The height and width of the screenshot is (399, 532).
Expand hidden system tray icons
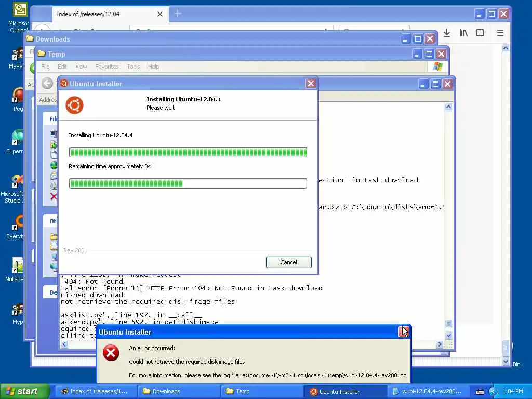coord(493,392)
